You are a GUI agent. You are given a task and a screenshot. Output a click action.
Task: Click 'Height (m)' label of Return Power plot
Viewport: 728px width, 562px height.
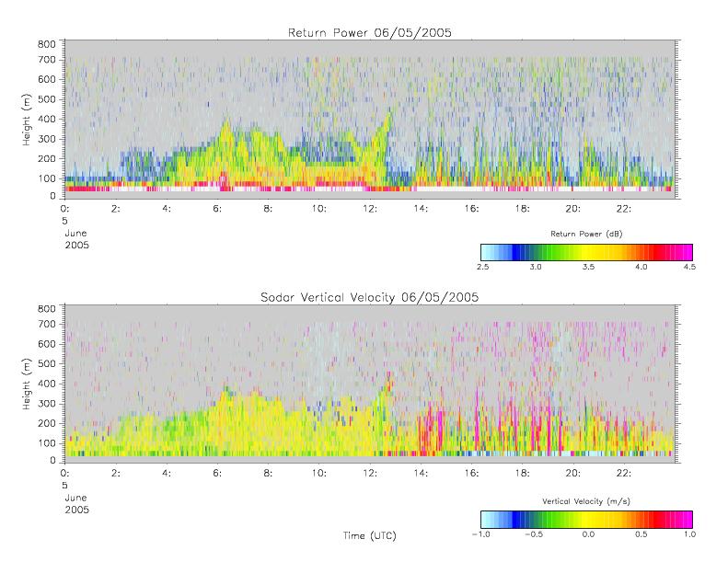point(27,120)
